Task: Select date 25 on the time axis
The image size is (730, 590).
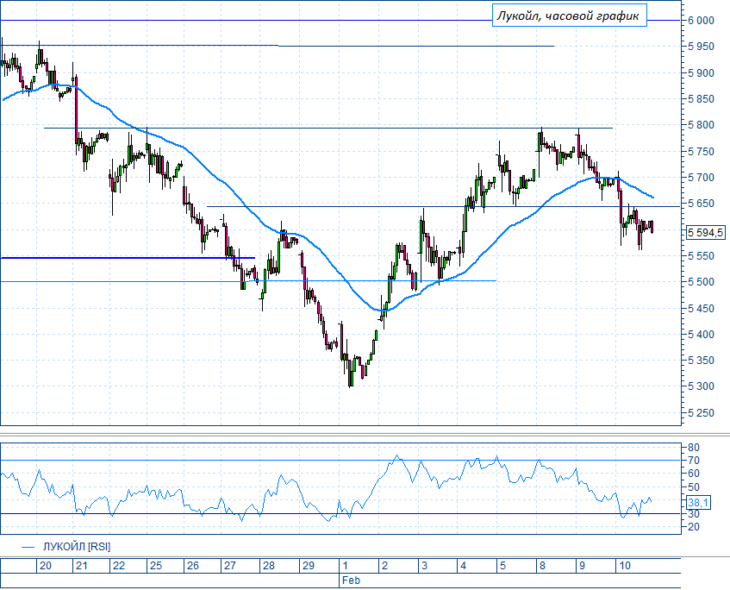Action: tap(155, 566)
